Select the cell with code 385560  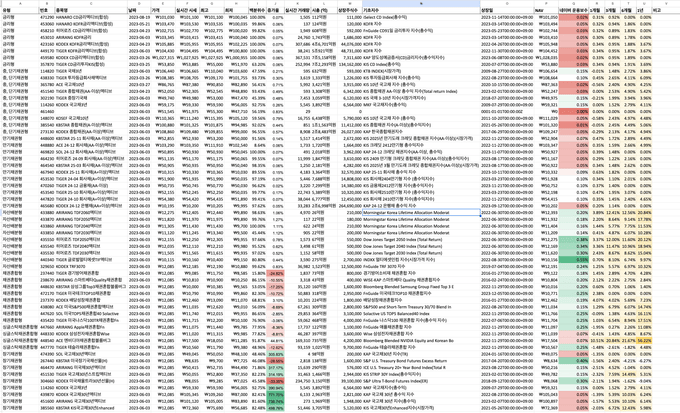pyautogui.click(x=47, y=408)
